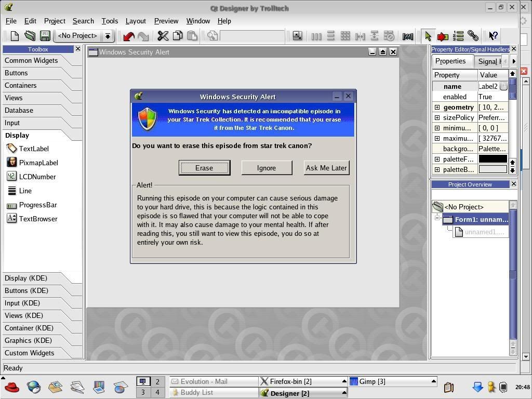Click the black paletteForegroundColor swatch
532x399 pixels.
click(x=493, y=159)
